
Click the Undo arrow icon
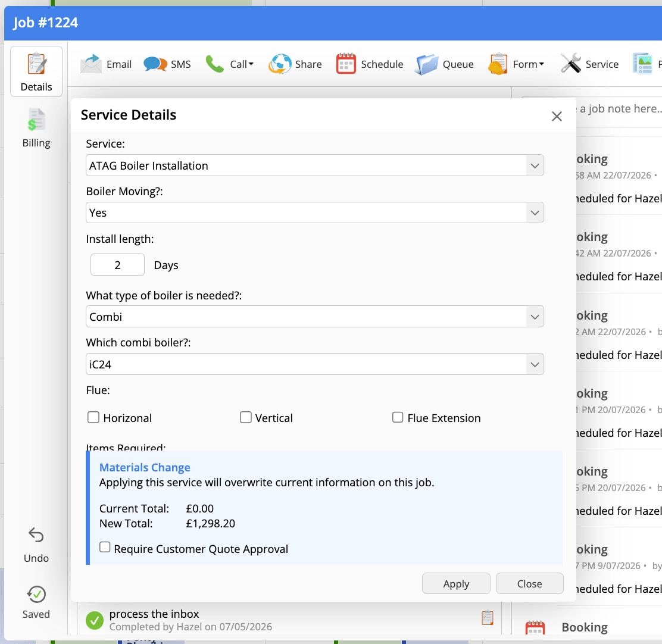pyautogui.click(x=36, y=535)
